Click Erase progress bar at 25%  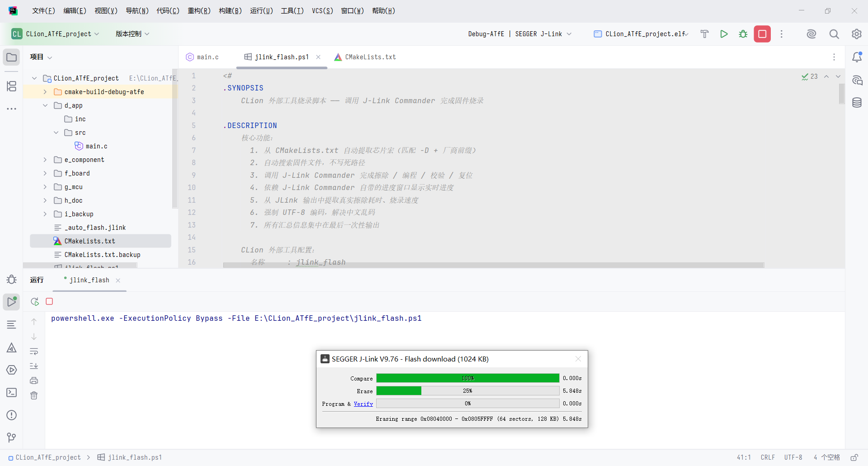click(468, 391)
